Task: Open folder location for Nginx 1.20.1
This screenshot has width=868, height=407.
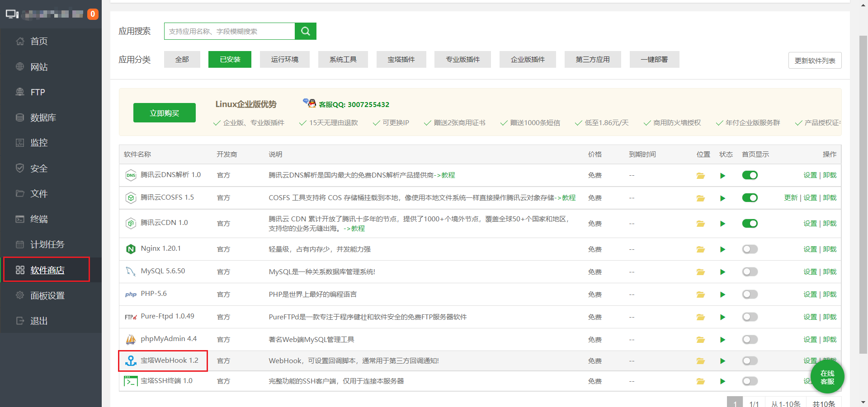Action: (x=701, y=249)
